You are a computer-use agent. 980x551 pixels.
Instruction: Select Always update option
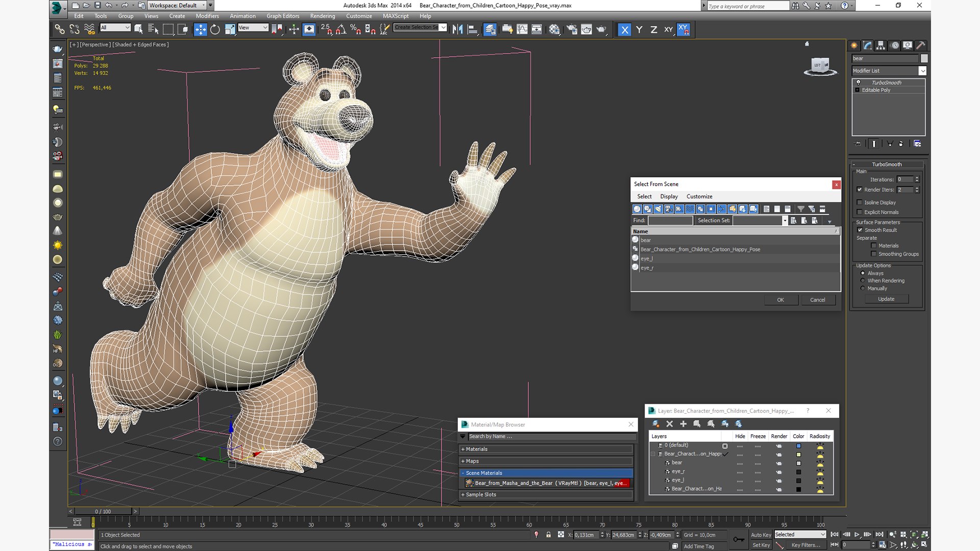pos(863,273)
